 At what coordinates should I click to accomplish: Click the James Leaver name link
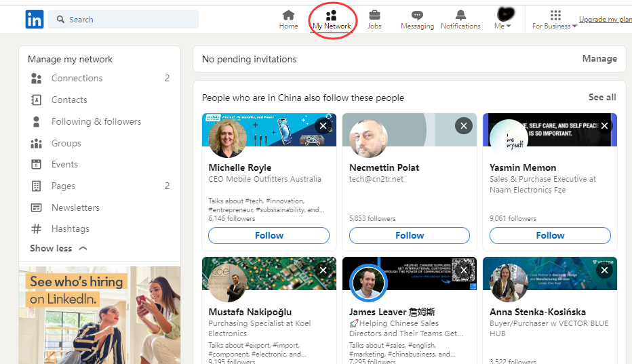coord(392,312)
